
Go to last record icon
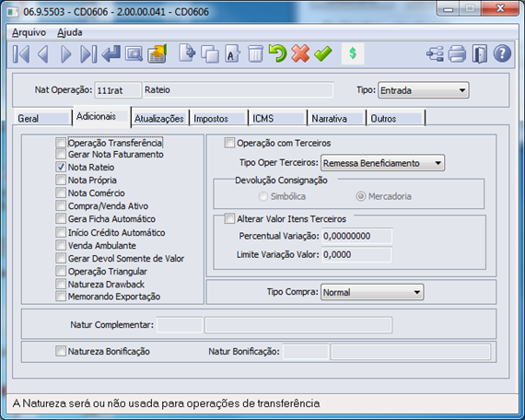88,54
